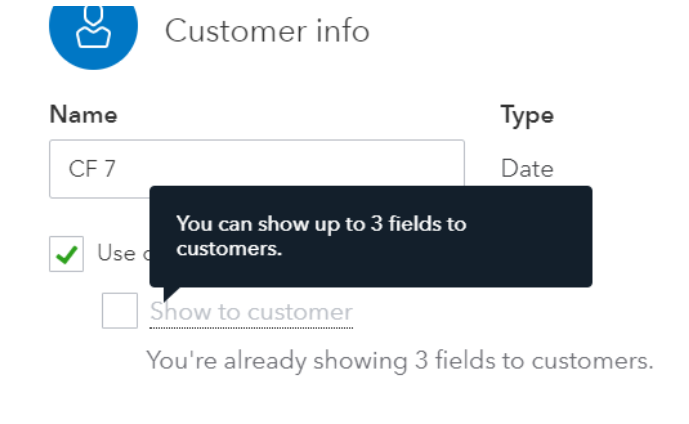Click the word 'customers.' inside the tooltip

229,249
